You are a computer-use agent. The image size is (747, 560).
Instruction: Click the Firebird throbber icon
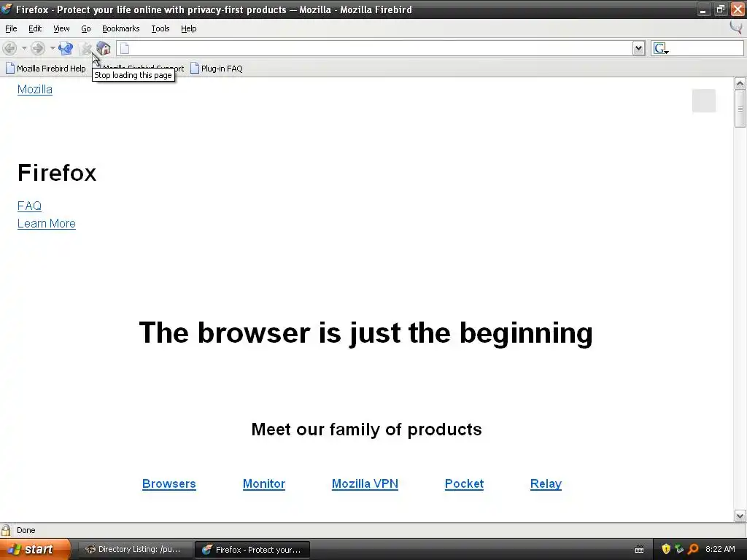click(736, 28)
